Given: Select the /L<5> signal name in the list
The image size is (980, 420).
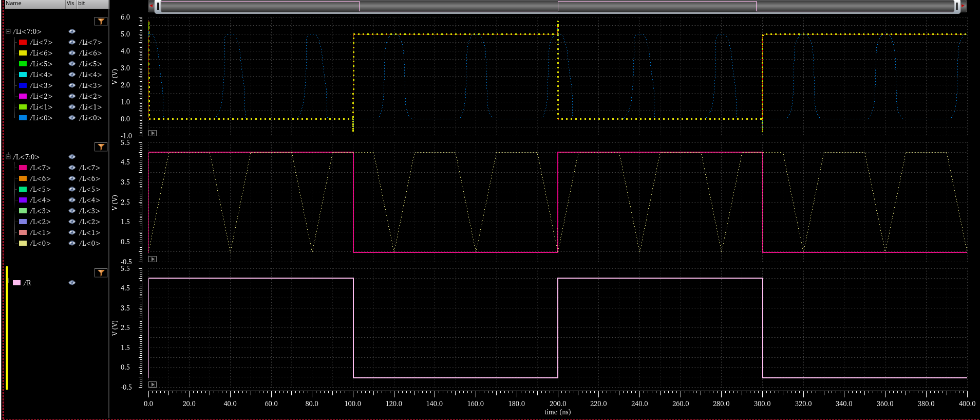Looking at the screenshot, I should click(40, 189).
